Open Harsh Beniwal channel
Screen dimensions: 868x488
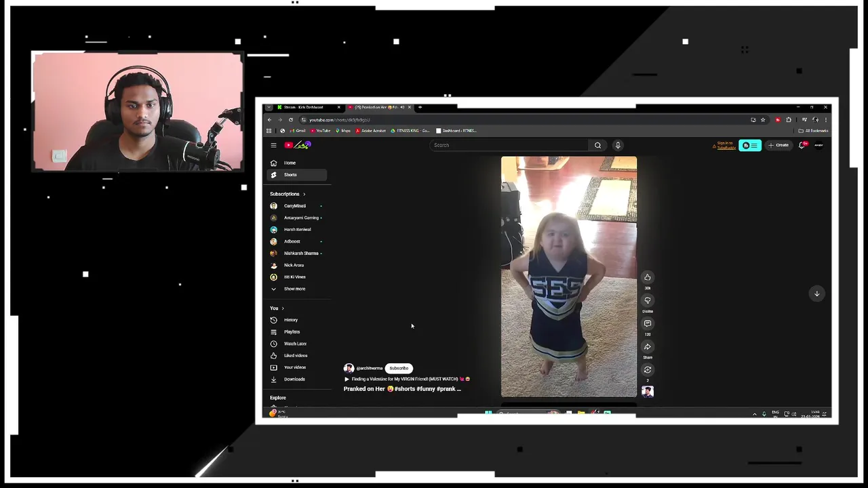(x=297, y=230)
